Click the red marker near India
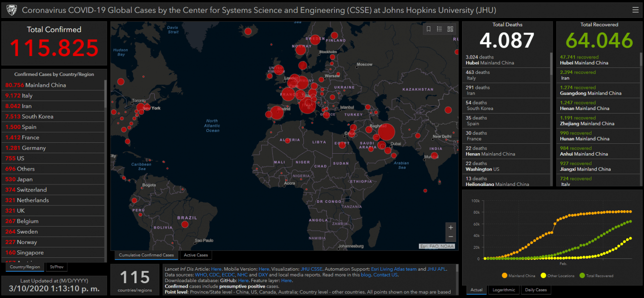The width and height of the screenshot is (644, 298). tap(434, 155)
